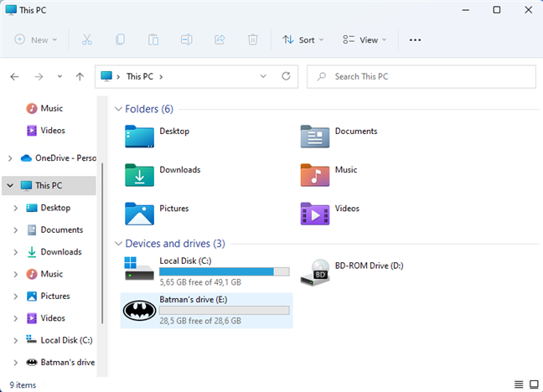Click the chevron after This PC in the address bar

161,76
